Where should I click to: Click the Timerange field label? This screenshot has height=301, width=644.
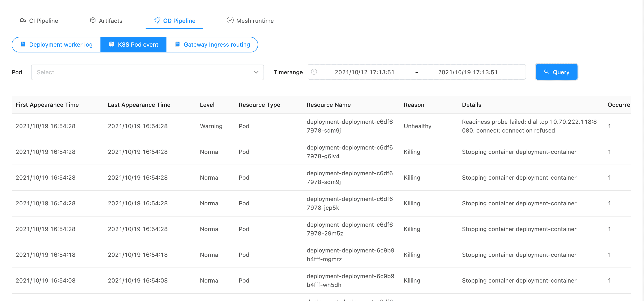tap(288, 72)
